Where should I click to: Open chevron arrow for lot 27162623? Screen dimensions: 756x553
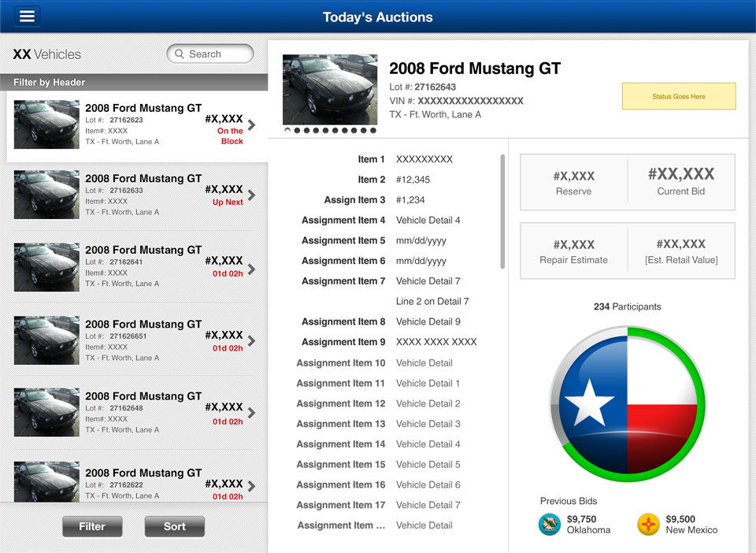[251, 124]
